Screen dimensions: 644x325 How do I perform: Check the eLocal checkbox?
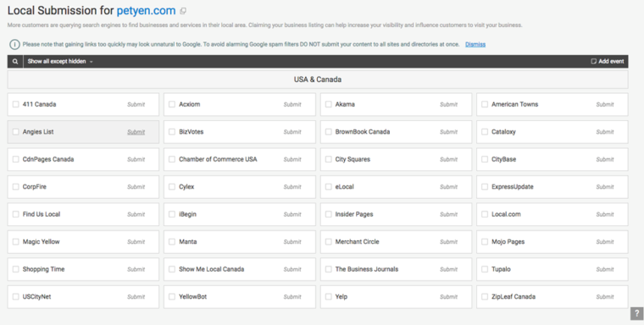329,187
